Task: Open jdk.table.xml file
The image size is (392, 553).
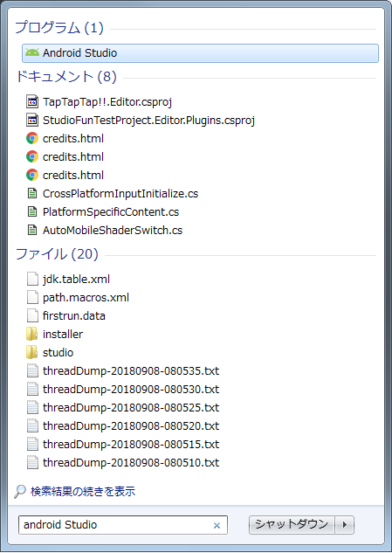Action: click(76, 280)
